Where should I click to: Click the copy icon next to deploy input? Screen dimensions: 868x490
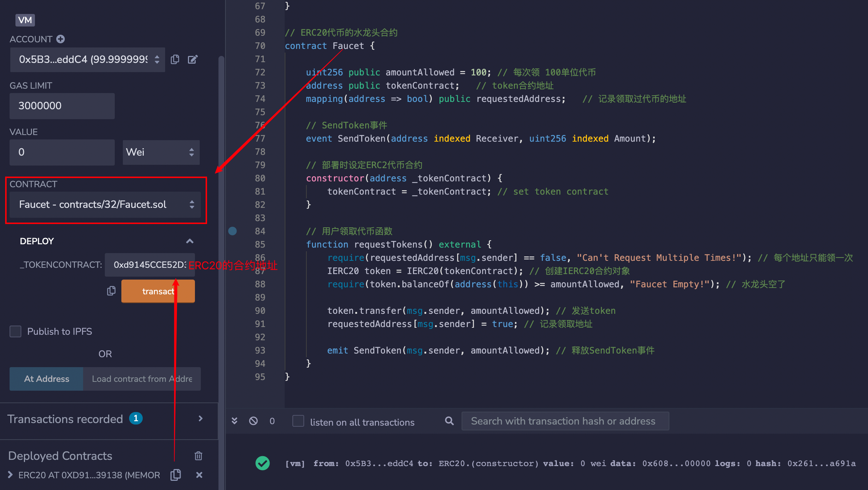click(110, 291)
